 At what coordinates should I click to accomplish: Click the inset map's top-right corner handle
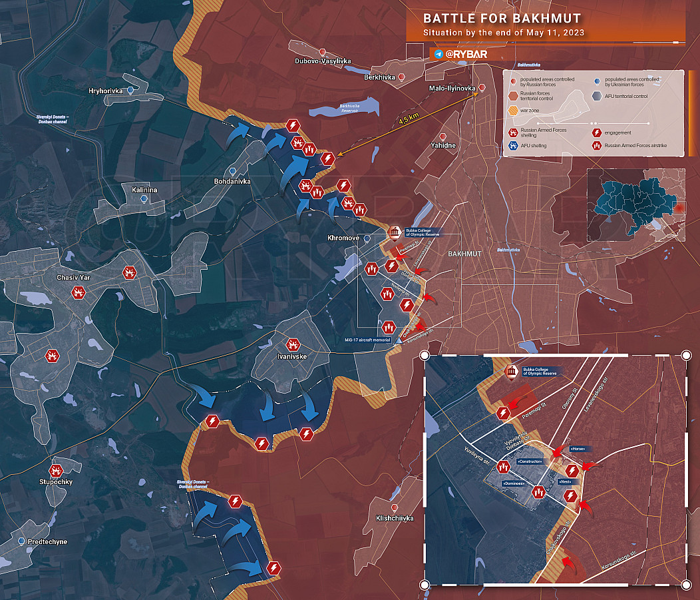coord(686,355)
